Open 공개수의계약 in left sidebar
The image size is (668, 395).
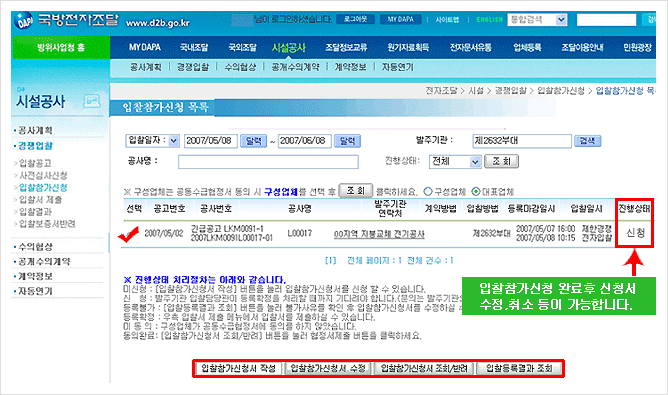pos(44,261)
